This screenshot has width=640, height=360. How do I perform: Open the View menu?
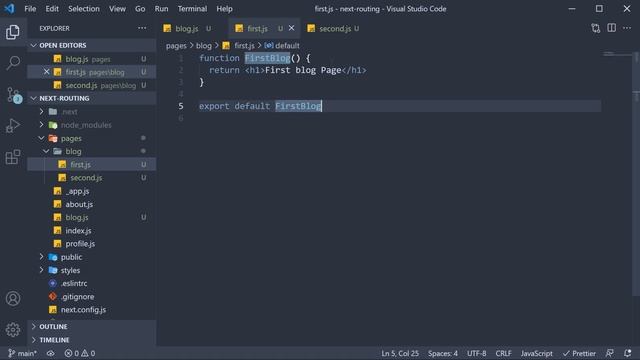[x=117, y=9]
